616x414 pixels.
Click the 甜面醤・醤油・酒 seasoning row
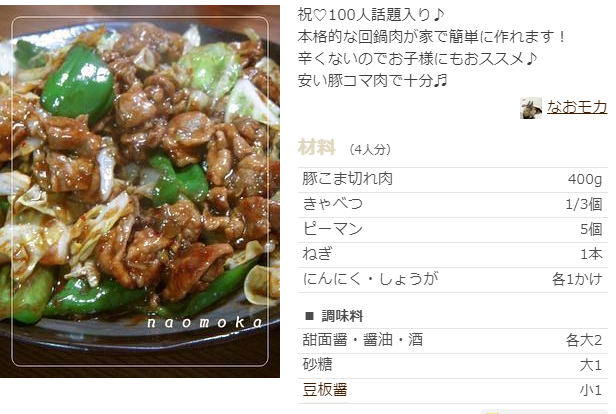453,341
